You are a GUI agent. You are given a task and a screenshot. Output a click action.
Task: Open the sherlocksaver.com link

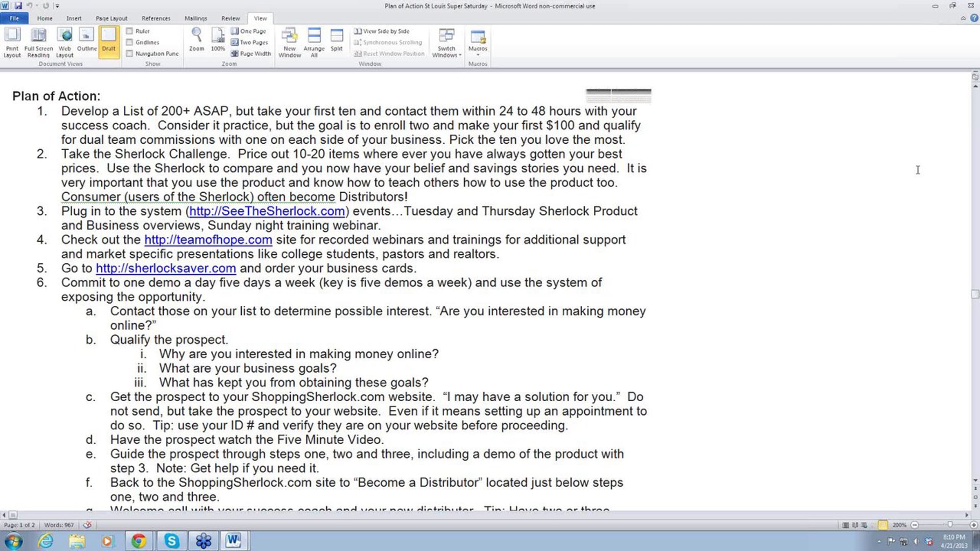point(166,268)
